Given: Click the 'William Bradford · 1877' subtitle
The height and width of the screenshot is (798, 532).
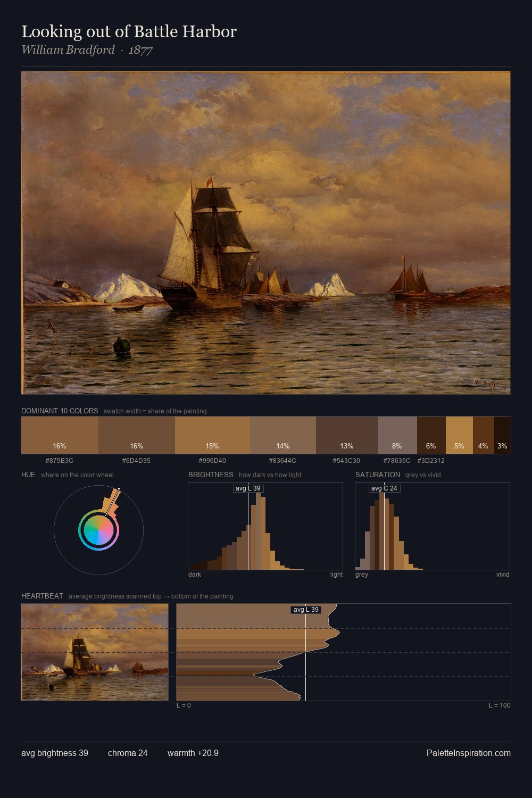Looking at the screenshot, I should [87, 50].
